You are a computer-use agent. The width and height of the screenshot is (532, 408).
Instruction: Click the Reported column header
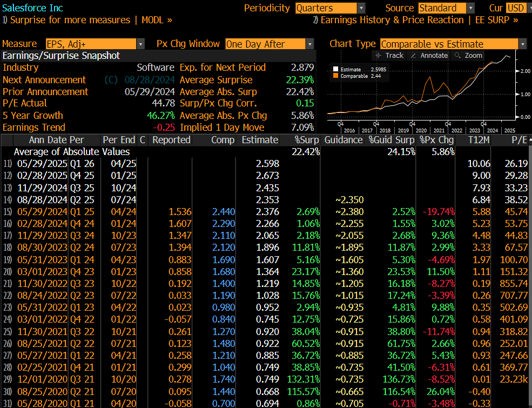(171, 140)
